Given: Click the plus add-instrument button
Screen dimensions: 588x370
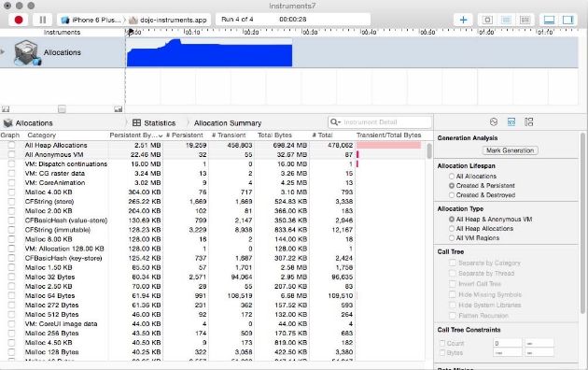Looking at the screenshot, I should coord(463,20).
